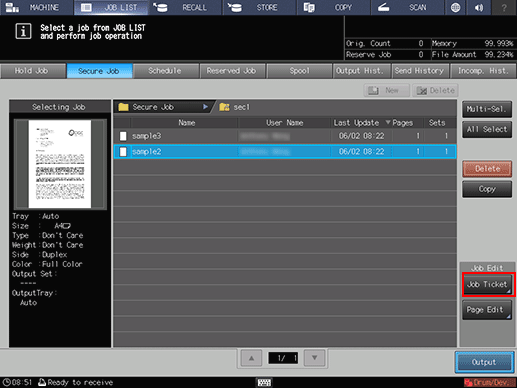The image size is (517, 388).
Task: Open the Spool tab
Action: [299, 71]
